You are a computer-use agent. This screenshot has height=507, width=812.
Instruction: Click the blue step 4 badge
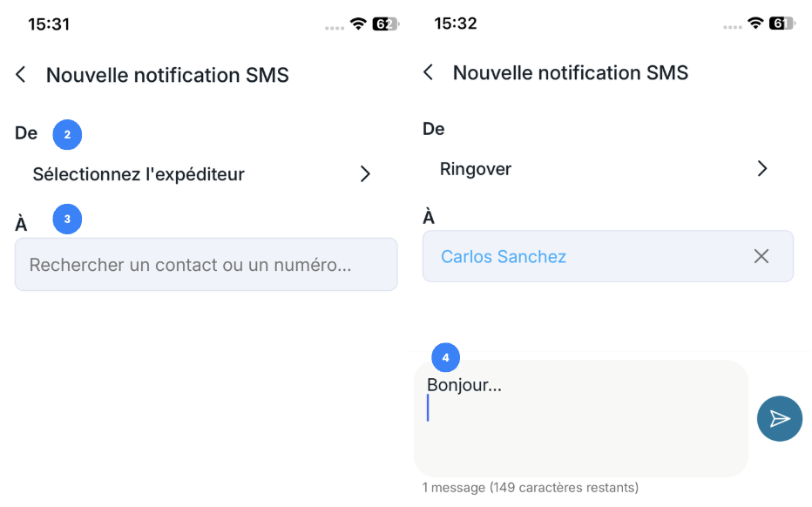coord(445,357)
